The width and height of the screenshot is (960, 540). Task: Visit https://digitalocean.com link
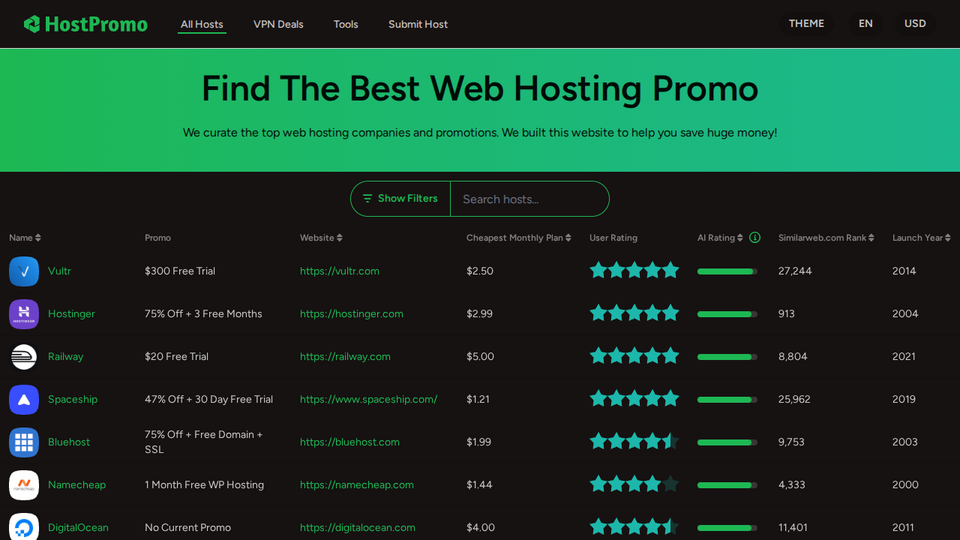point(357,527)
